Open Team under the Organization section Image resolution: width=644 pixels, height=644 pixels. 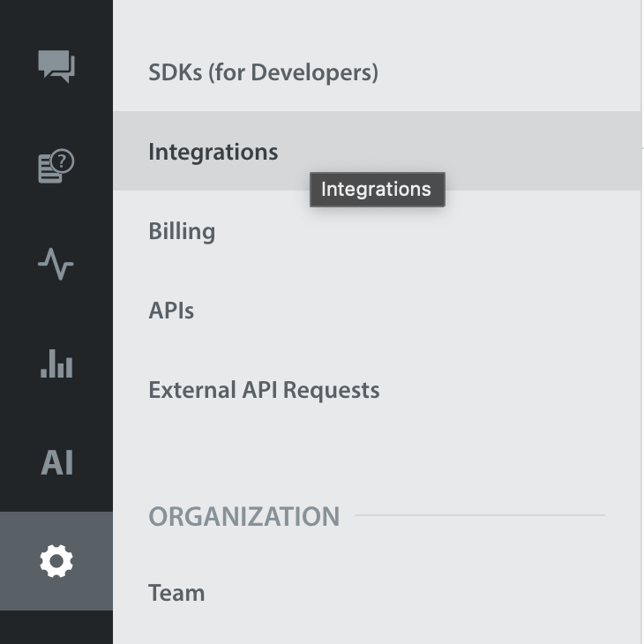pyautogui.click(x=176, y=593)
